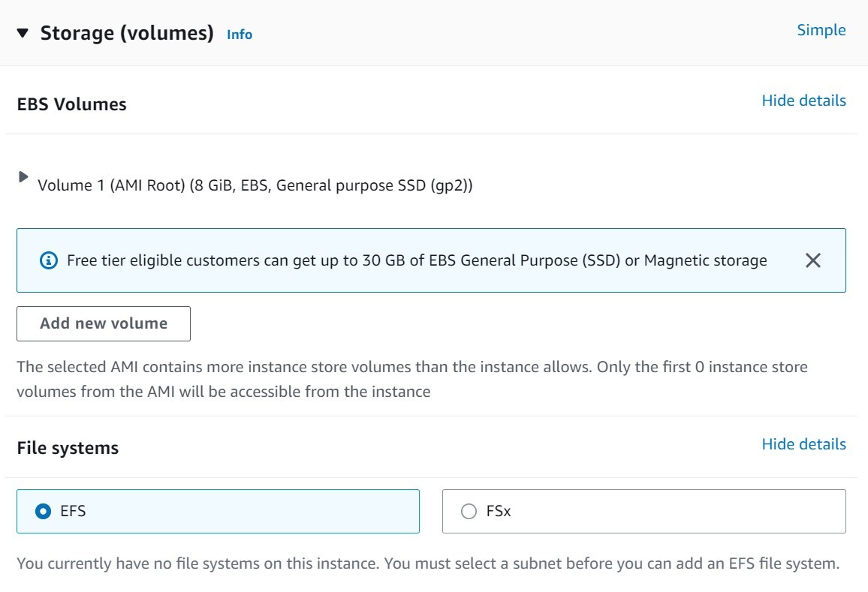The image size is (868, 592).
Task: Click the instance store warning message
Action: coord(411,378)
